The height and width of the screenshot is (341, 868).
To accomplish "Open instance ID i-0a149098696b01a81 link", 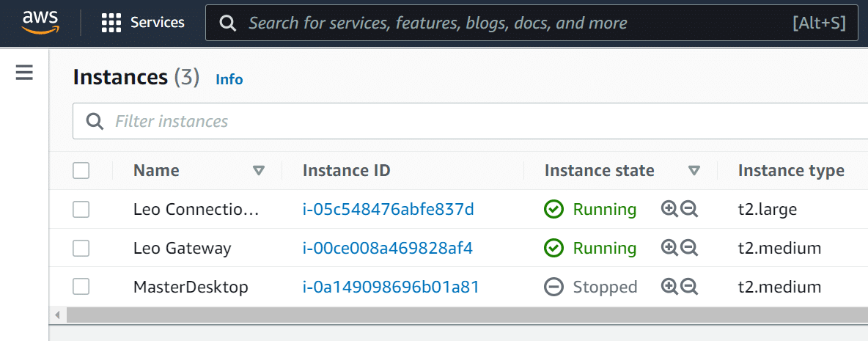I will click(x=391, y=287).
